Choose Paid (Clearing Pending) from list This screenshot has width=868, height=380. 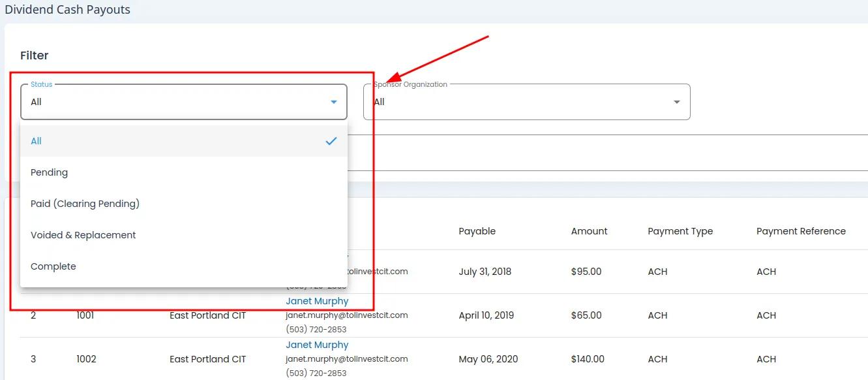tap(85, 204)
